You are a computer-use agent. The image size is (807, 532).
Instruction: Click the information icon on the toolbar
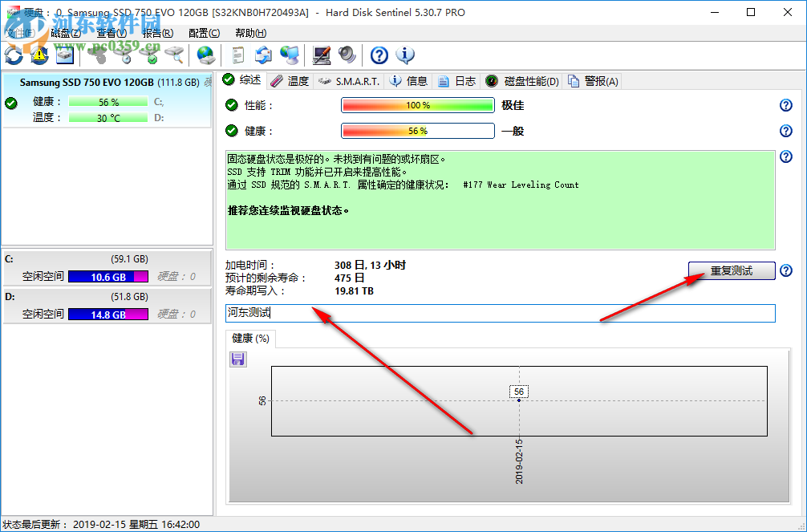(x=405, y=55)
